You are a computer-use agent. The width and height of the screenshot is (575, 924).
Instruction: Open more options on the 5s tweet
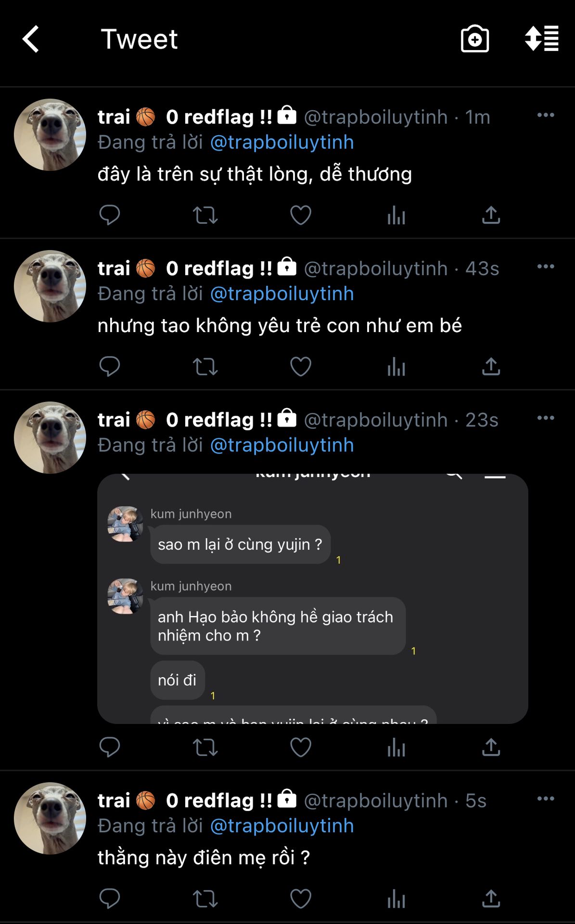tap(546, 799)
